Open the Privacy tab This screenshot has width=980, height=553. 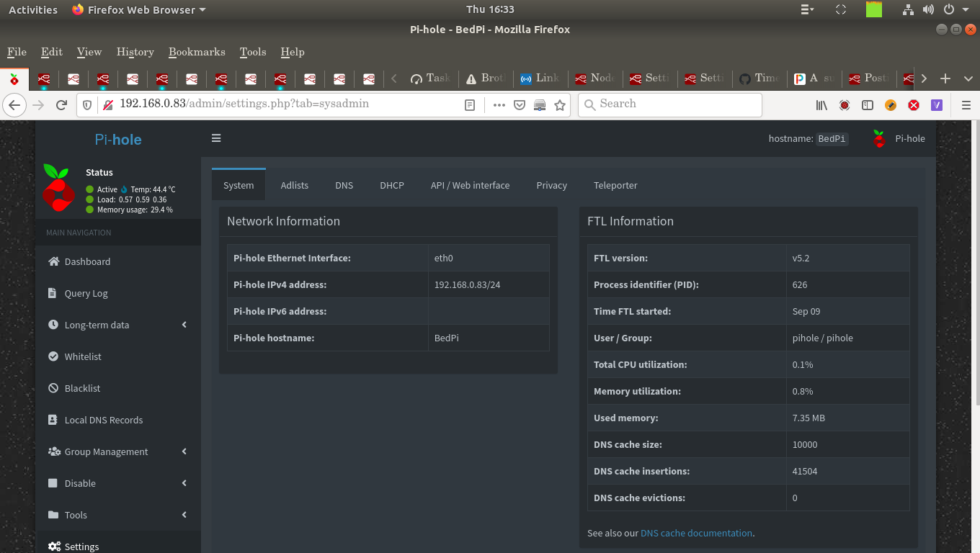click(552, 185)
